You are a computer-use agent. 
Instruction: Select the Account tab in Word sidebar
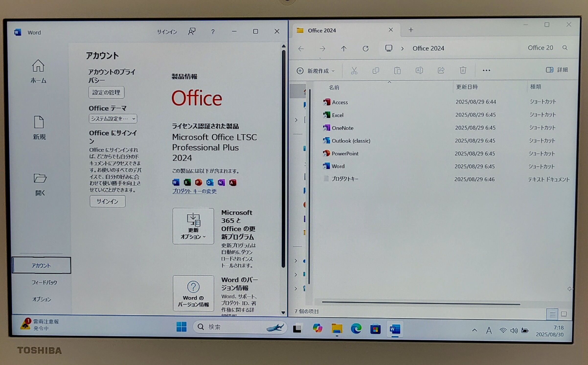point(41,265)
